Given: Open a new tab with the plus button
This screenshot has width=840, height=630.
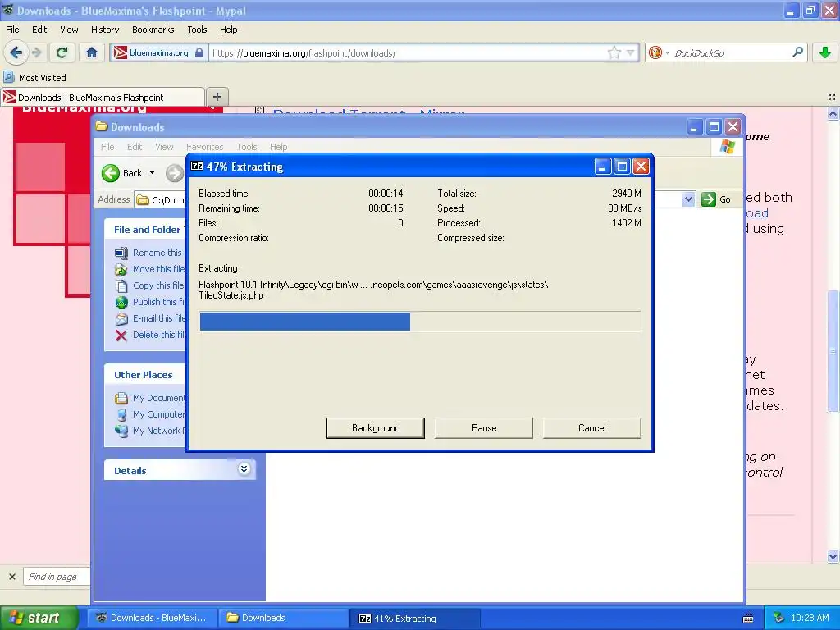Looking at the screenshot, I should click(217, 97).
